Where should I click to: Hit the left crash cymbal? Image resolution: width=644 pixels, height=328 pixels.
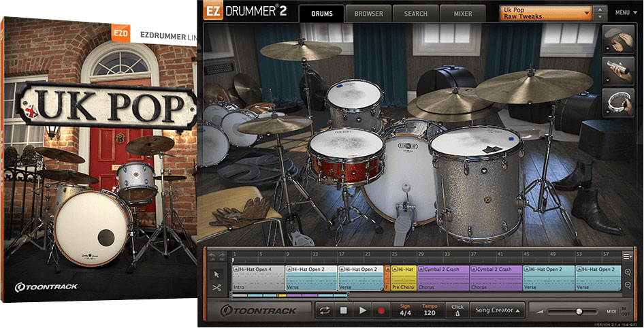tap(301, 50)
